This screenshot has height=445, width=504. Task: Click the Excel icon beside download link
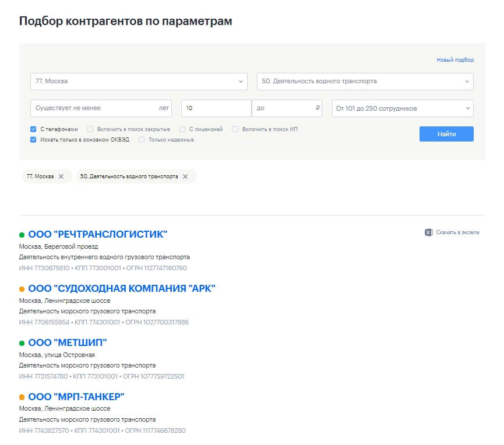[428, 232]
